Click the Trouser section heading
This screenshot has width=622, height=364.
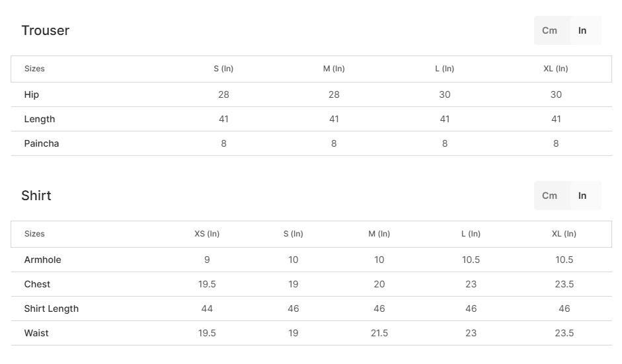click(45, 30)
